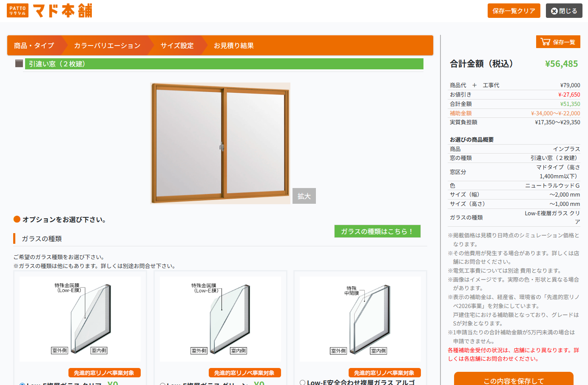This screenshot has width=588, height=385.
Task: Open the ガラスの種類はこちら！ link
Action: (x=378, y=231)
